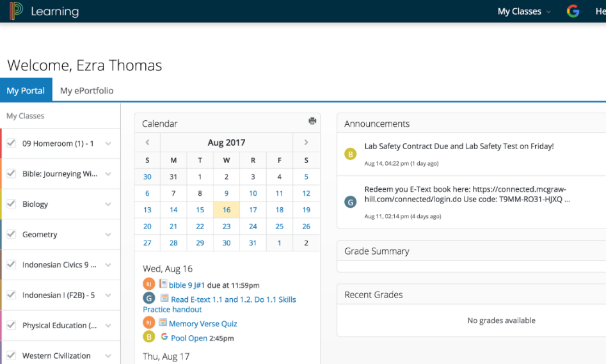Expand the Physical Education class chevron
The width and height of the screenshot is (606, 364).
[108, 326]
